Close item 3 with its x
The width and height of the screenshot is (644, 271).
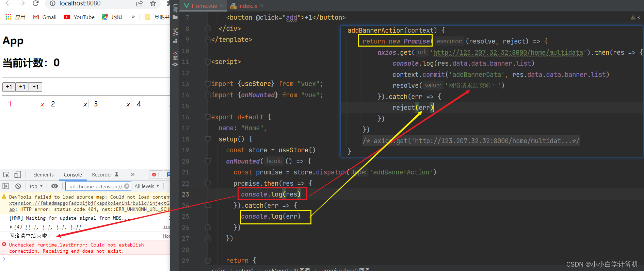pyautogui.click(x=128, y=104)
